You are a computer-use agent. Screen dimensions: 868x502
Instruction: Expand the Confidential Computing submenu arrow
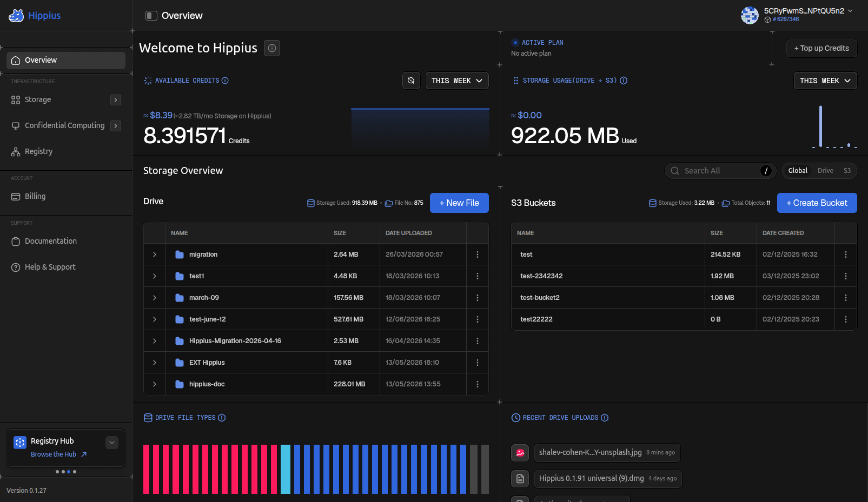click(116, 126)
